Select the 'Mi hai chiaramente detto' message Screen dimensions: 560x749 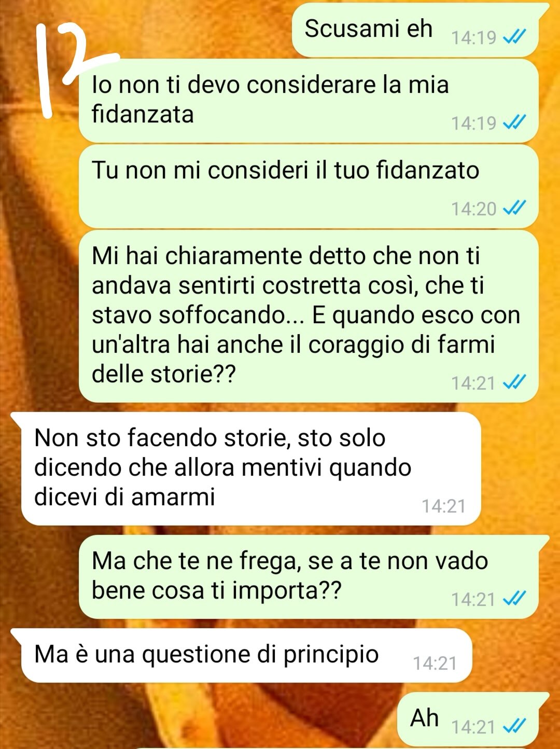(309, 316)
